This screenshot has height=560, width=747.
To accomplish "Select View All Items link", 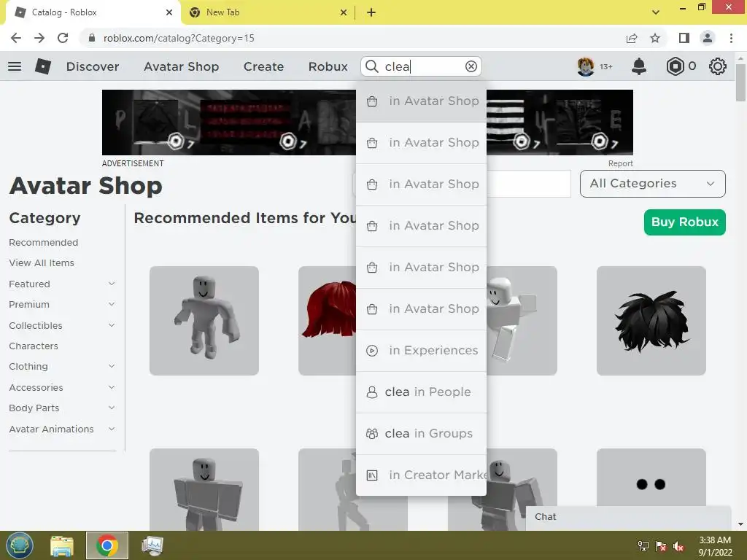I will coord(42,262).
